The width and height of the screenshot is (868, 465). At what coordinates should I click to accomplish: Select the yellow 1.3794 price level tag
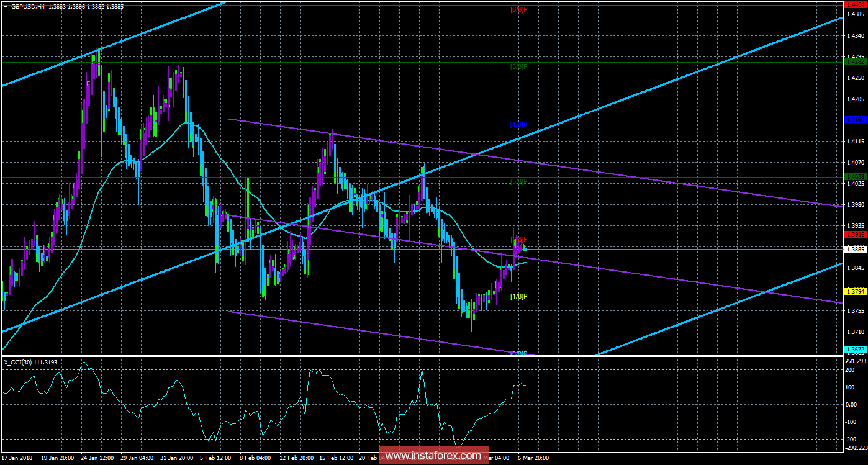pos(855,291)
